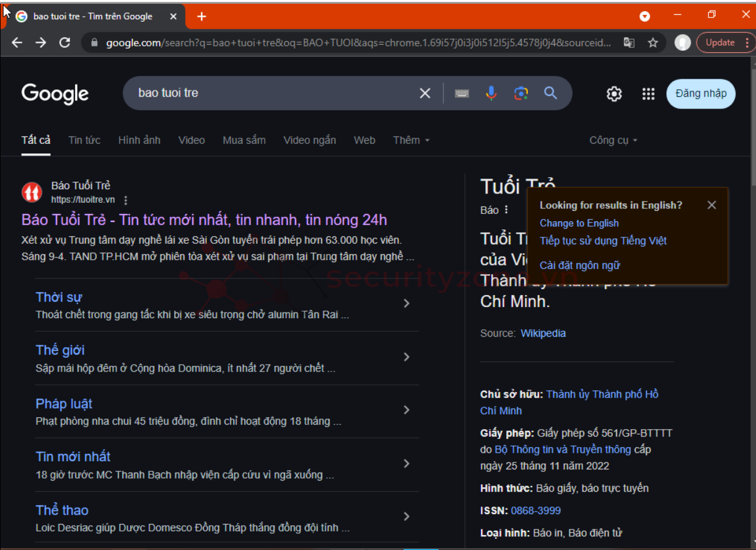Image resolution: width=756 pixels, height=550 pixels.
Task: Open the knowledge panel three-dot menu beside Báo
Action: 506,210
